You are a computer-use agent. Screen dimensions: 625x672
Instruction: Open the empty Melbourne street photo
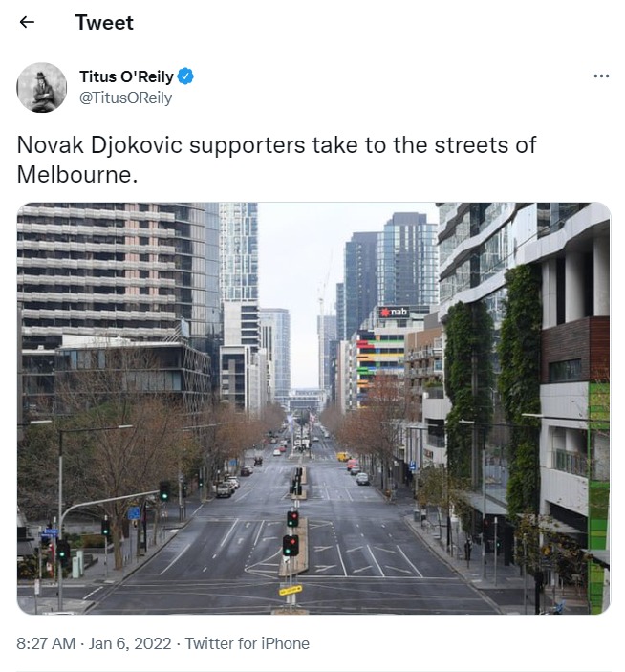[x=313, y=408]
